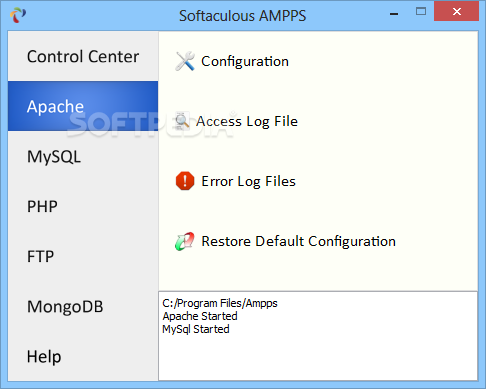Open the Control Center tab

[x=83, y=56]
